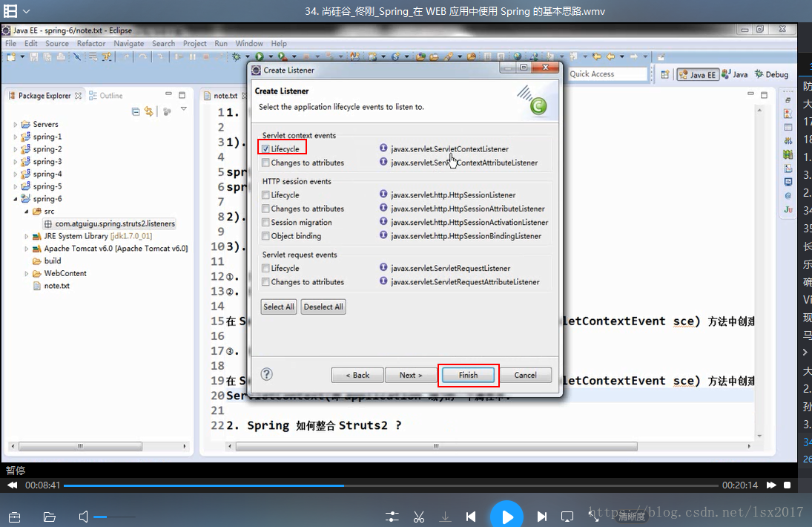Click the < Back button
Screen dimensions: 812x527
pos(357,375)
